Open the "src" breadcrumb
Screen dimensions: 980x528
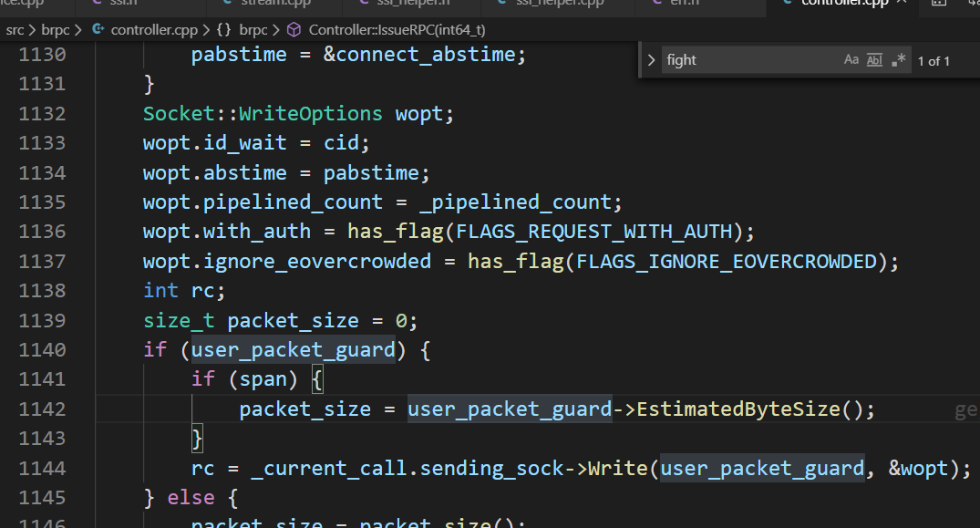[x=15, y=30]
